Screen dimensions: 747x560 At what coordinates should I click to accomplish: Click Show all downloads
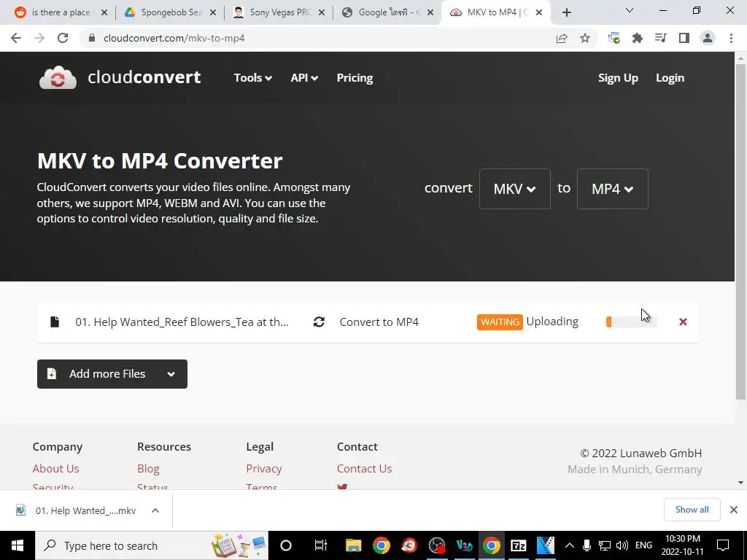click(x=692, y=510)
